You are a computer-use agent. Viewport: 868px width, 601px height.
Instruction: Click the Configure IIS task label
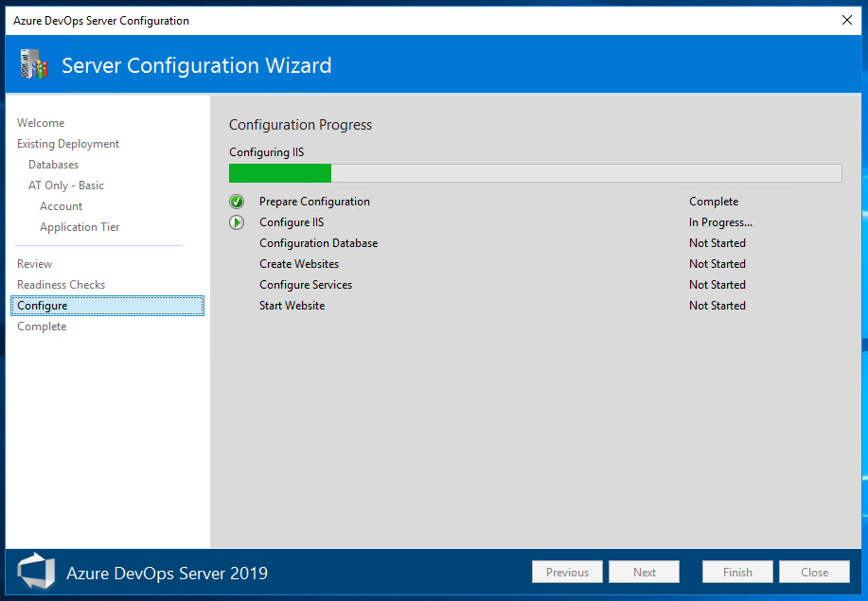pyautogui.click(x=292, y=222)
